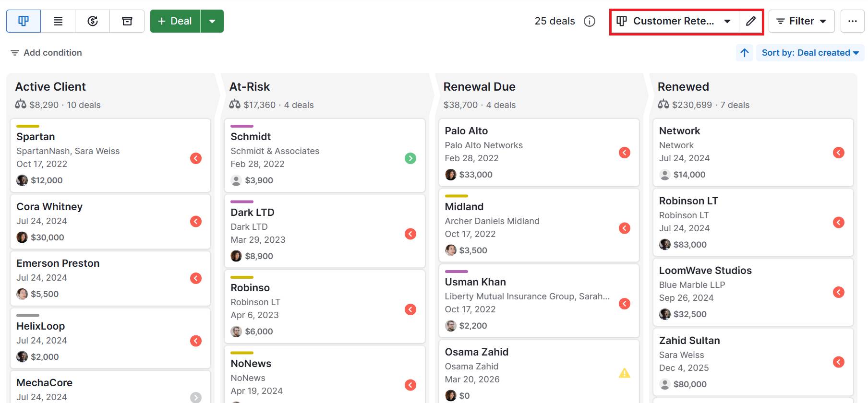
Task: Switch to the list view icon
Action: click(x=58, y=21)
